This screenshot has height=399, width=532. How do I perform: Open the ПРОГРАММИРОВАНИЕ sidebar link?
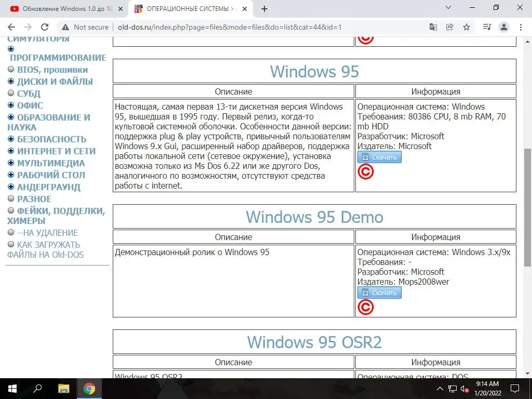tap(58, 58)
